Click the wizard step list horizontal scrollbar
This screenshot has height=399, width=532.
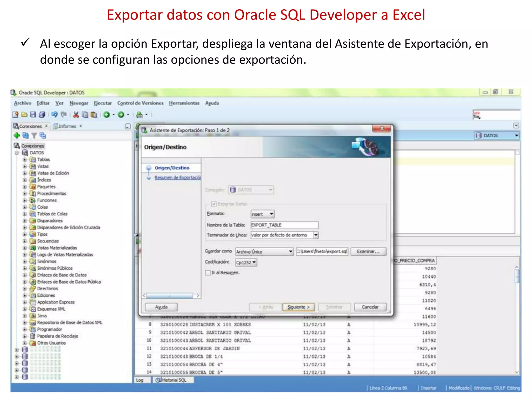pyautogui.click(x=170, y=296)
